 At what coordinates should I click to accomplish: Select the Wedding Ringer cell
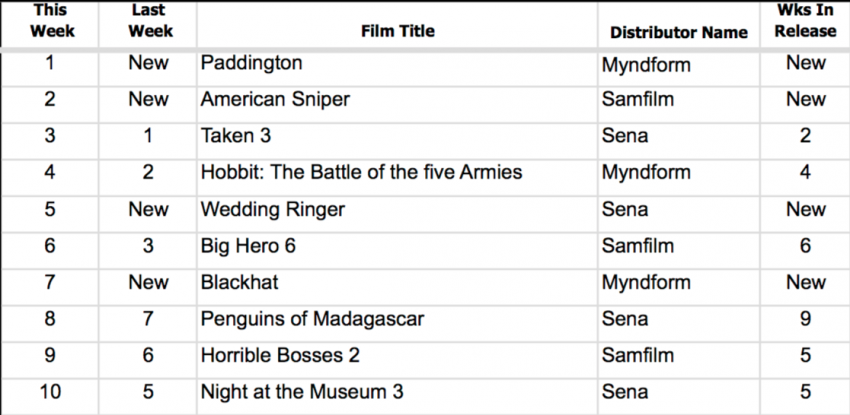click(x=273, y=210)
